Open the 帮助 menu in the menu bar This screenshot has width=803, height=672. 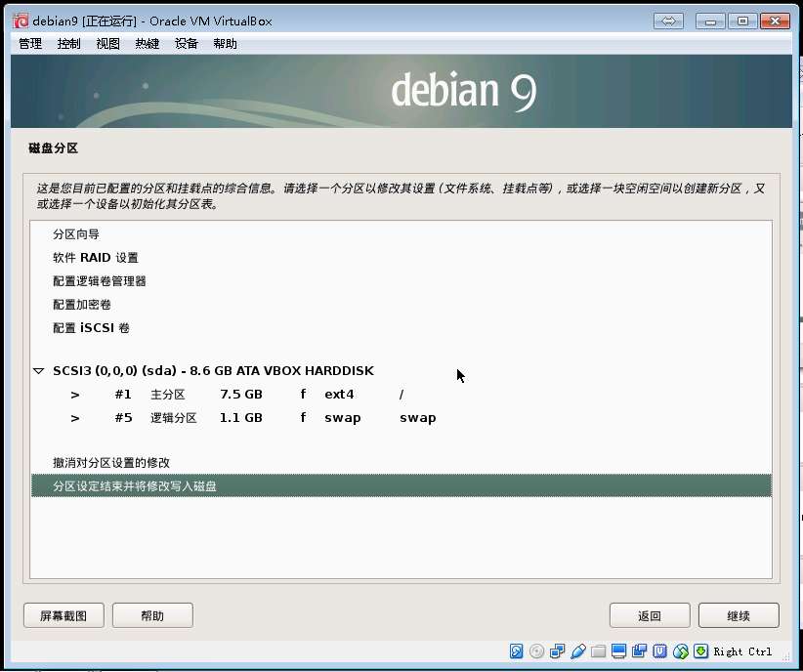click(226, 44)
